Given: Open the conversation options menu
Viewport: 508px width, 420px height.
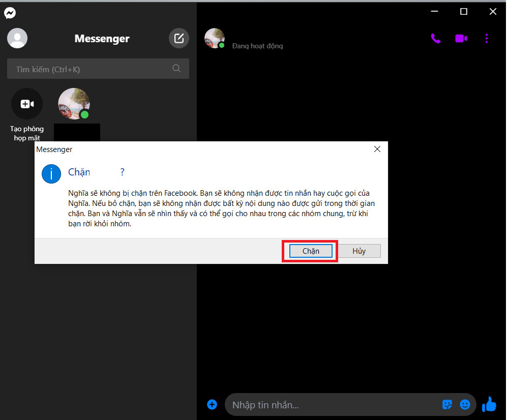Looking at the screenshot, I should tap(487, 38).
